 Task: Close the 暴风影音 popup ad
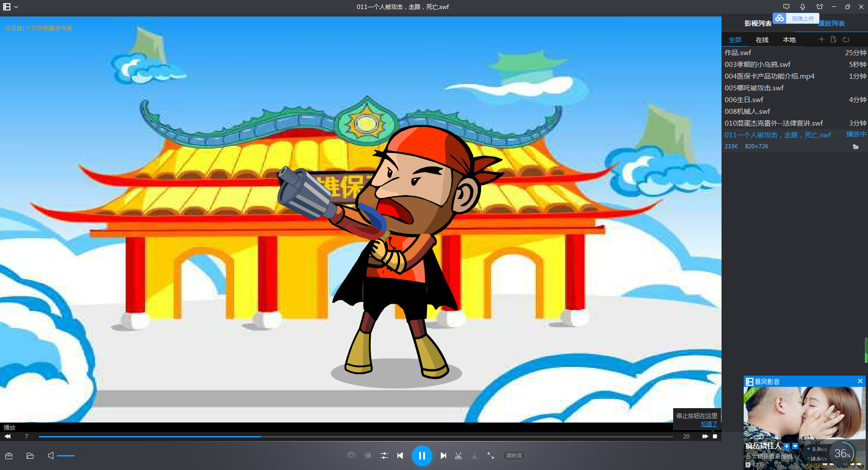(x=860, y=381)
